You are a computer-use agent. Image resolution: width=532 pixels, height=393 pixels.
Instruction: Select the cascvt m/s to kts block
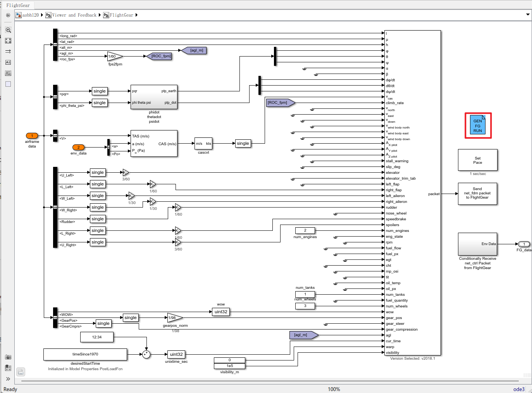[203, 143]
